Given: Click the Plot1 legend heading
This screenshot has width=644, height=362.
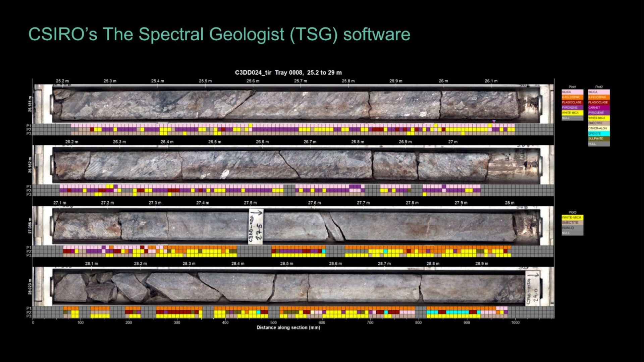Looking at the screenshot, I should pyautogui.click(x=572, y=87).
